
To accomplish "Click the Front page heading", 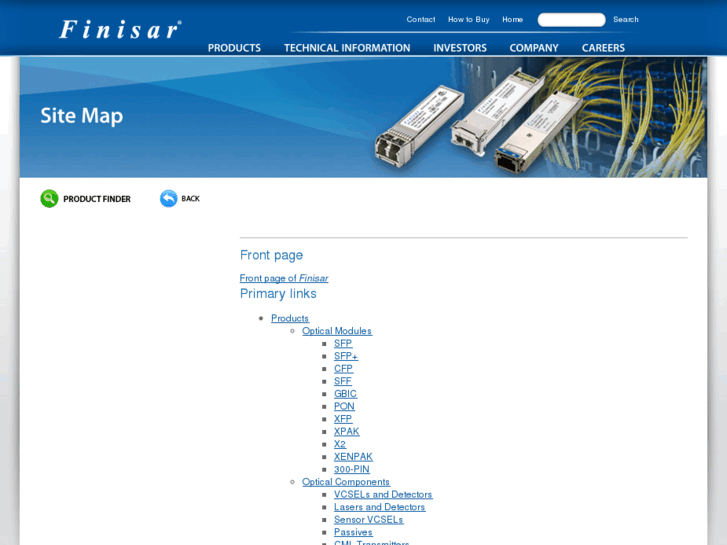I will click(x=271, y=255).
